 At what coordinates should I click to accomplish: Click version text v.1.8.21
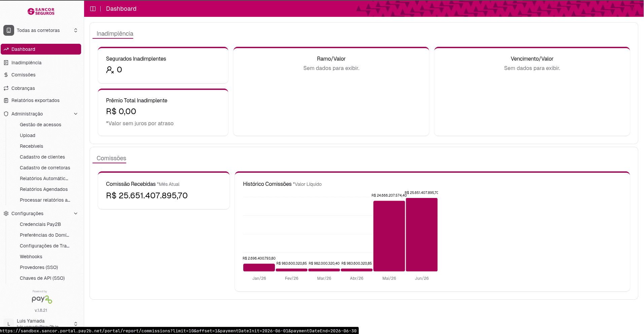(x=41, y=310)
